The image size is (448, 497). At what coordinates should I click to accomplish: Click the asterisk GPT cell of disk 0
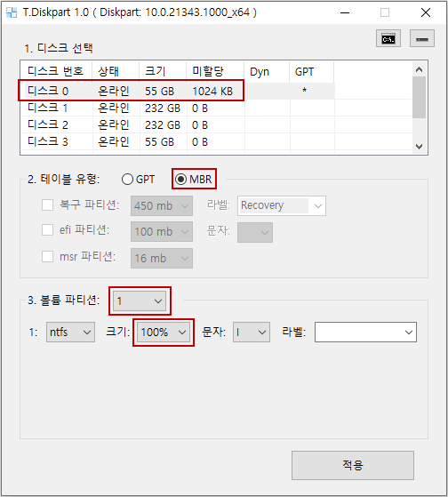[305, 91]
